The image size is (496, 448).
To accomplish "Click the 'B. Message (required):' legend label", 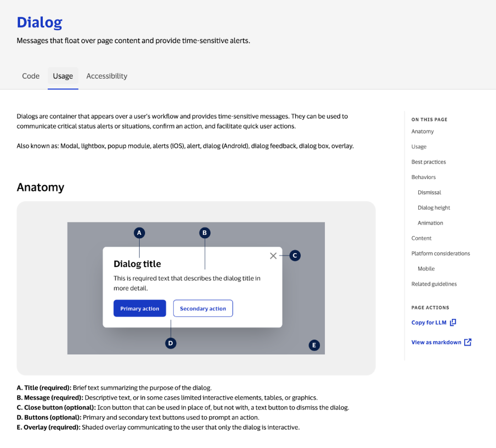I will 50,397.
